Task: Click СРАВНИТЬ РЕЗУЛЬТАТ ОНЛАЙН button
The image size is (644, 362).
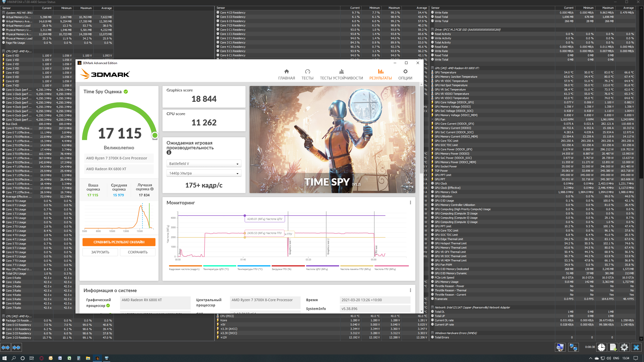Action: 119,242
